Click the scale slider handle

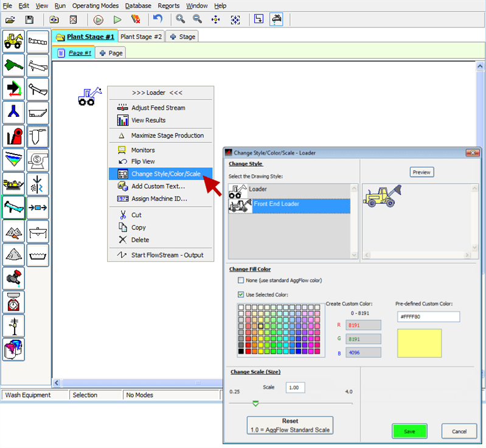click(255, 403)
